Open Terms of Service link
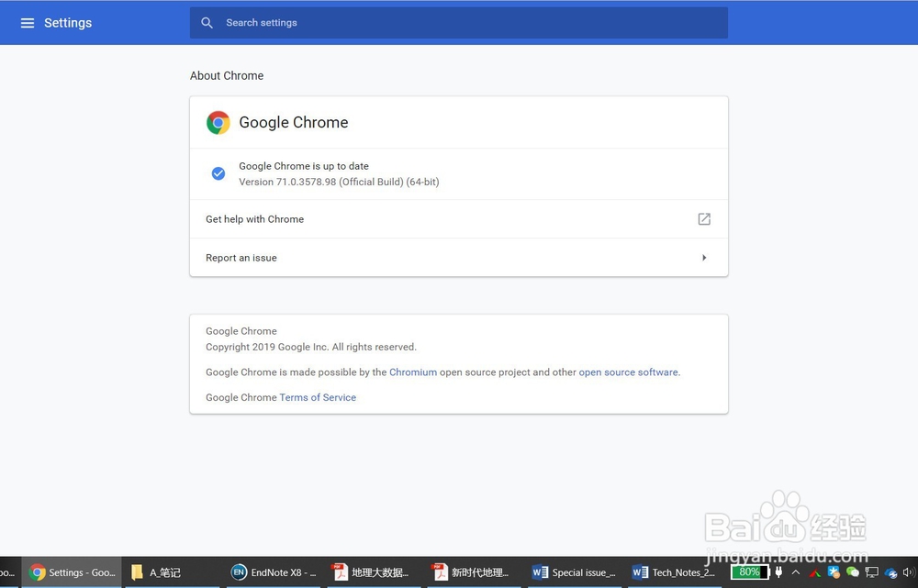Screen dimensions: 918x588 tap(318, 397)
